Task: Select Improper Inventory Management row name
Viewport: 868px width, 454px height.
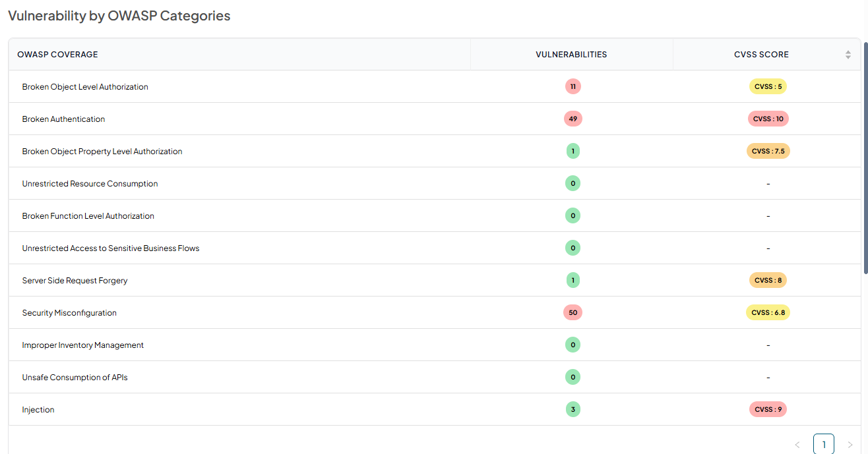Action: tap(82, 345)
